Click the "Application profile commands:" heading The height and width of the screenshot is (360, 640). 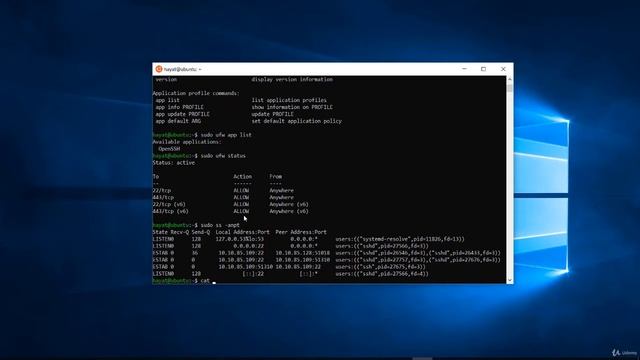point(196,93)
